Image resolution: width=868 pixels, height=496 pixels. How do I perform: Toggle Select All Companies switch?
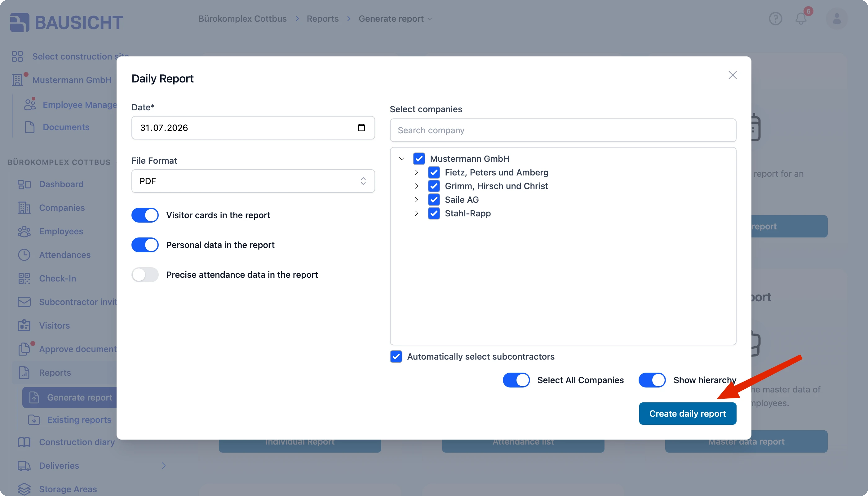pos(516,380)
